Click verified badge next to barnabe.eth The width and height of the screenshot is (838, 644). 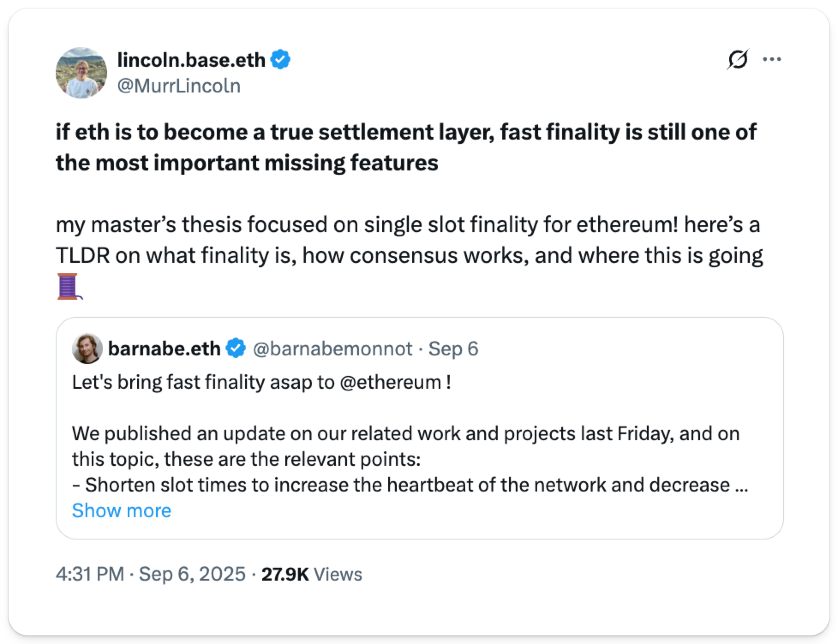click(236, 349)
